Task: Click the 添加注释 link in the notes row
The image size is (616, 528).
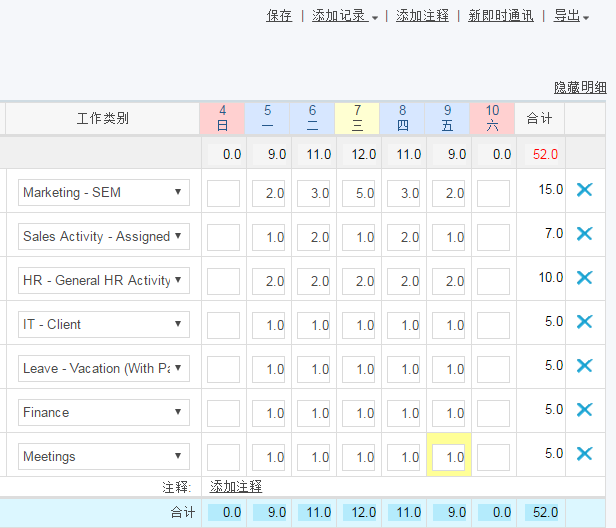Action: pyautogui.click(x=236, y=487)
